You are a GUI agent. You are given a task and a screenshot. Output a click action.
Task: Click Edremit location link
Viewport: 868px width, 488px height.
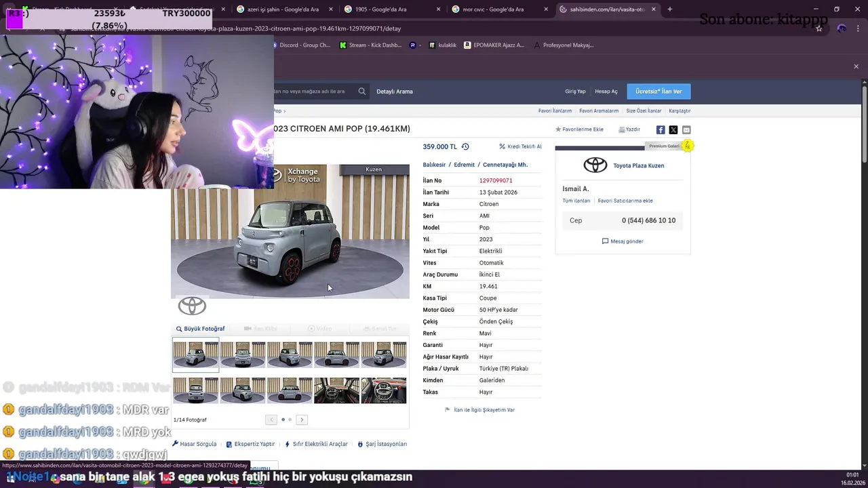click(x=465, y=165)
